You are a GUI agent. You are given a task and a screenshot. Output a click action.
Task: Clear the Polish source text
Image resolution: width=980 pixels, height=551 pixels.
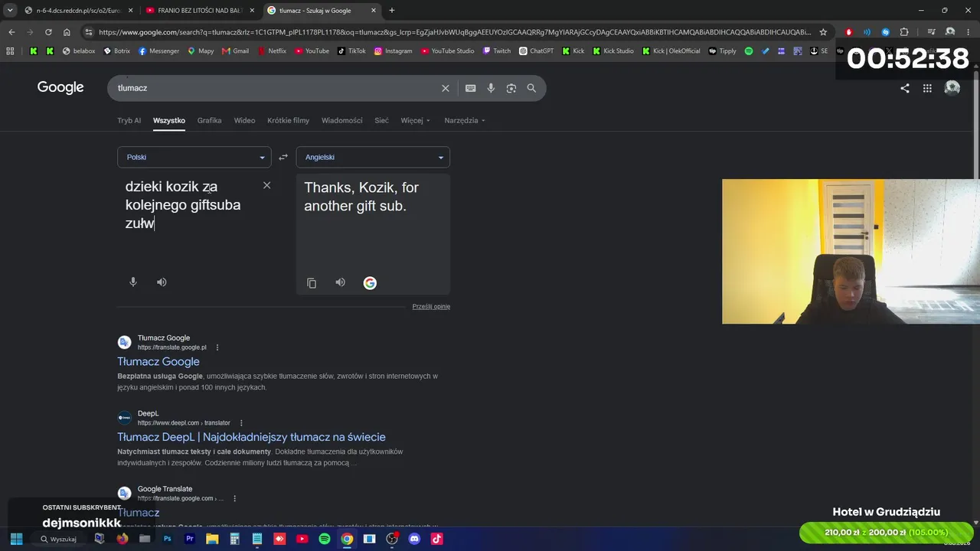266,185
